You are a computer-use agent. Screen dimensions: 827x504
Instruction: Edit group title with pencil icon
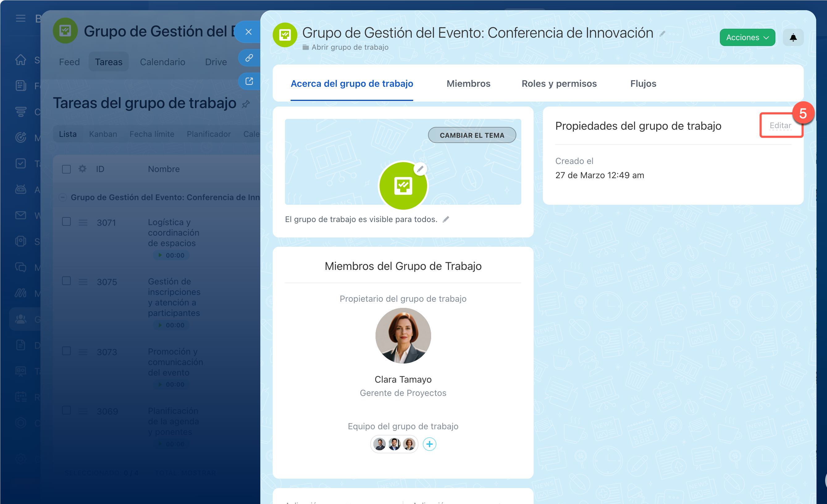pos(662,34)
